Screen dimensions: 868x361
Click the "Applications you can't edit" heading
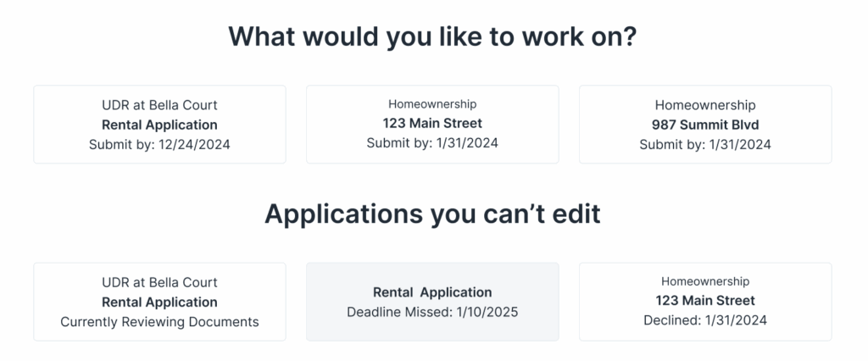[432, 214]
